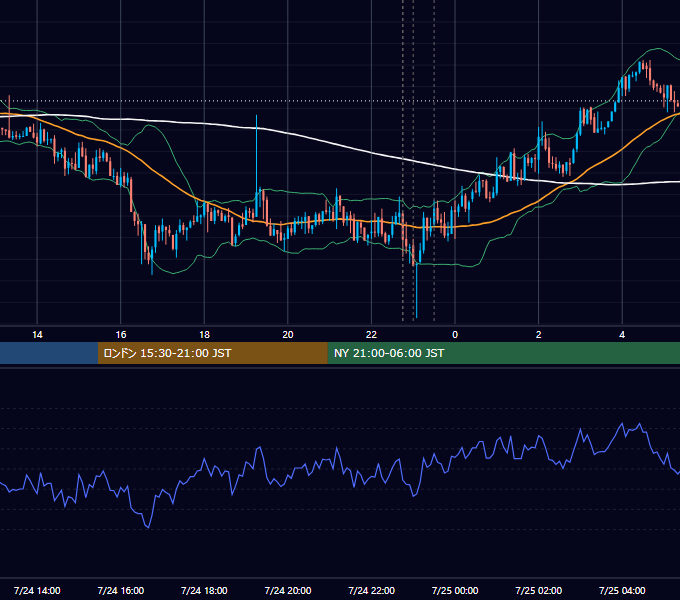Click the 7/24 14:00 date label
The height and width of the screenshot is (600, 680).
point(37,590)
